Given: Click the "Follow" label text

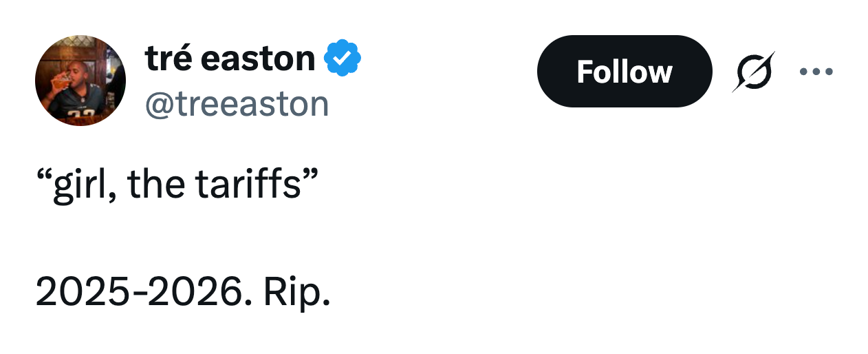Looking at the screenshot, I should (x=624, y=72).
